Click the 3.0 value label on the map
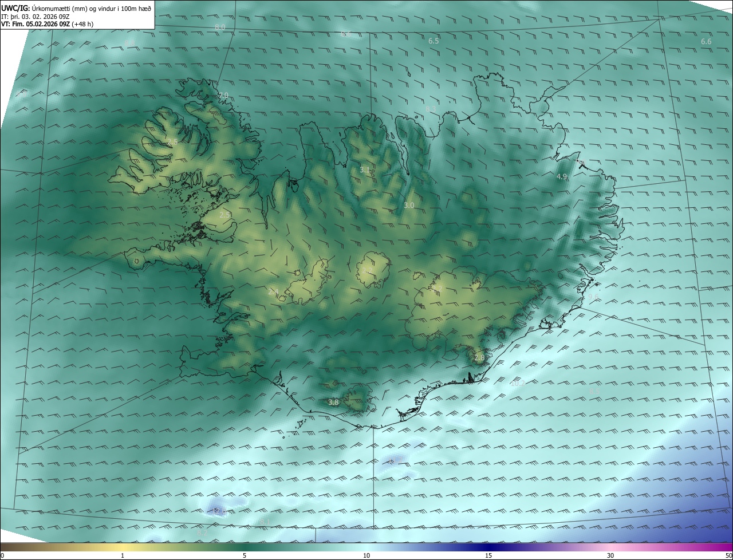Viewport: 733px width, 560px height. click(409, 205)
